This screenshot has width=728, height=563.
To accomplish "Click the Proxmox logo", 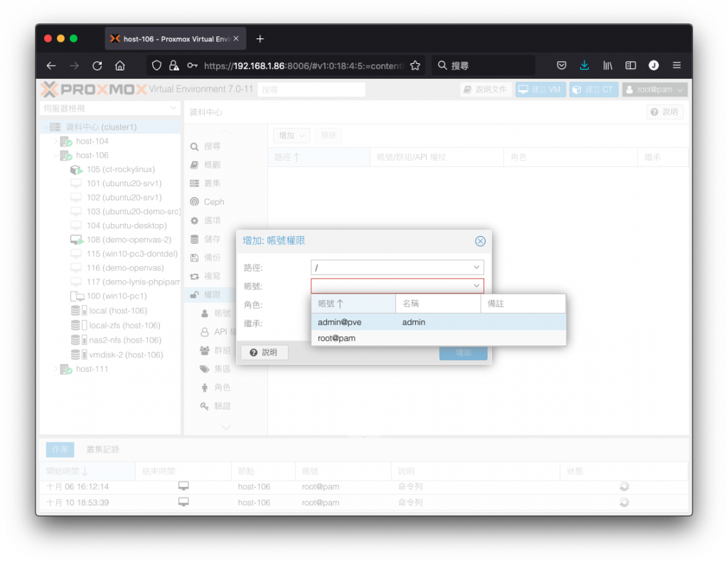I will tap(95, 89).
